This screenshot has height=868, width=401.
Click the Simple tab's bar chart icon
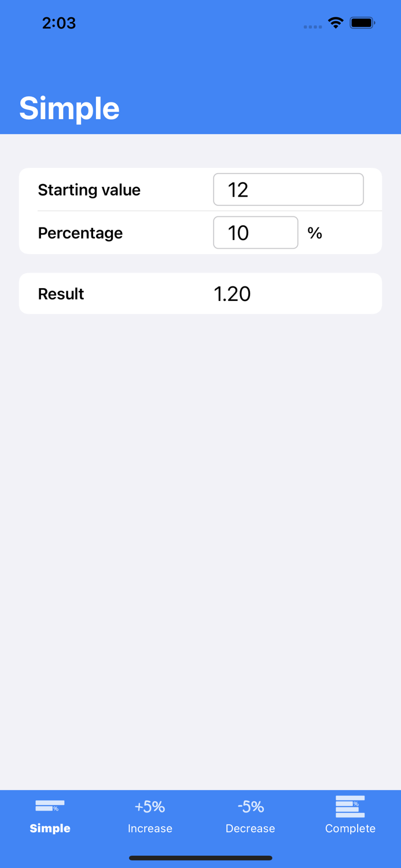click(49, 806)
